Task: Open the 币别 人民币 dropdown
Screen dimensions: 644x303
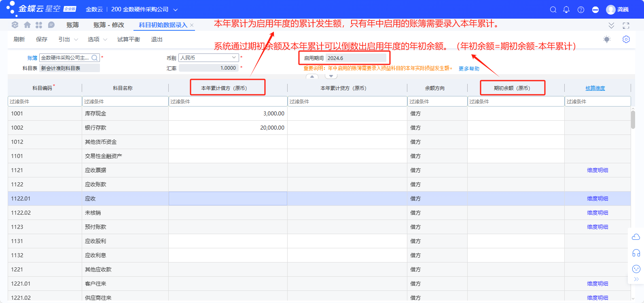Action: pos(234,58)
